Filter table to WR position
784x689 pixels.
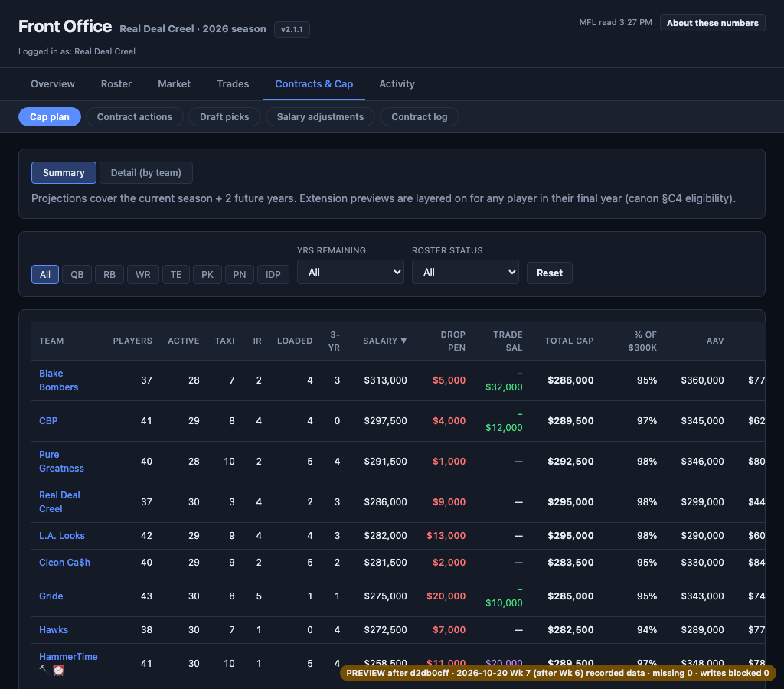pos(143,275)
